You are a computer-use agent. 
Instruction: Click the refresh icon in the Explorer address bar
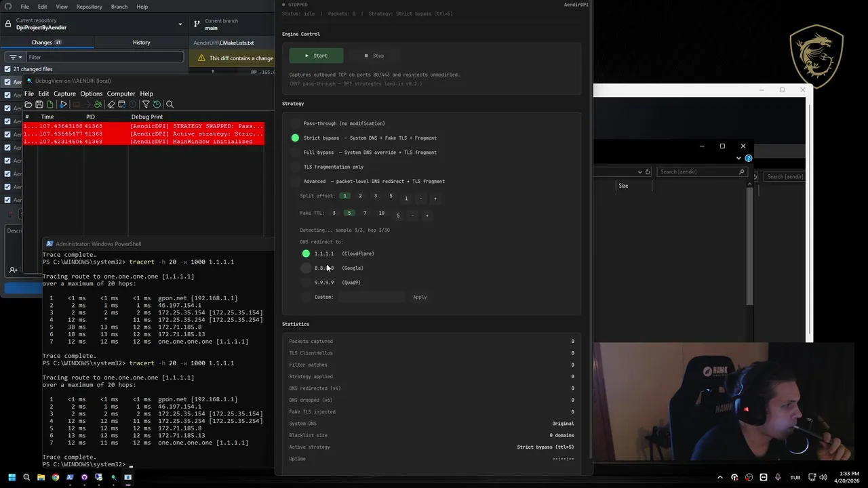click(x=648, y=171)
